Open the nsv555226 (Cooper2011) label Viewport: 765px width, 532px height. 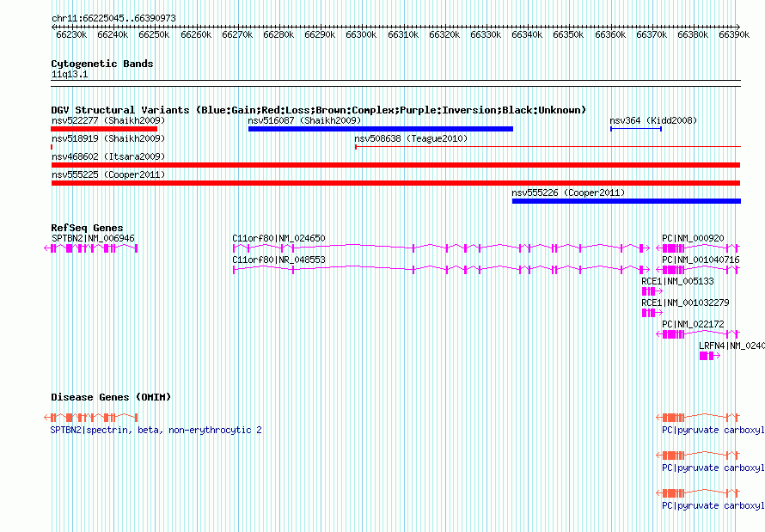568,193
